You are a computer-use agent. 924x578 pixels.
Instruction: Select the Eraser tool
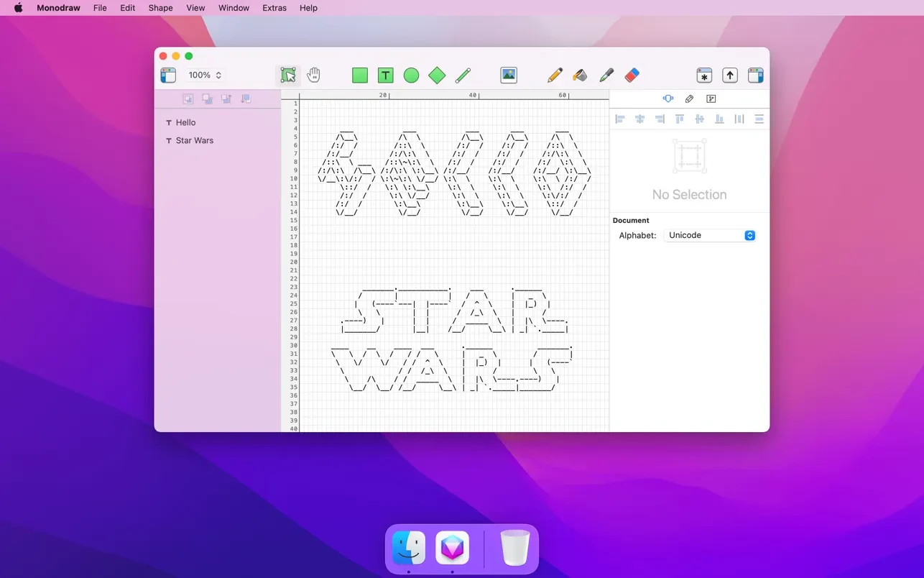(x=632, y=75)
